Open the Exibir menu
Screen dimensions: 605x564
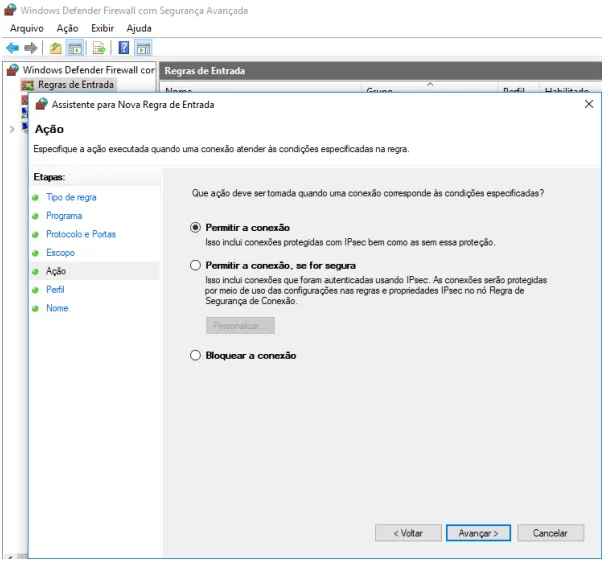102,28
